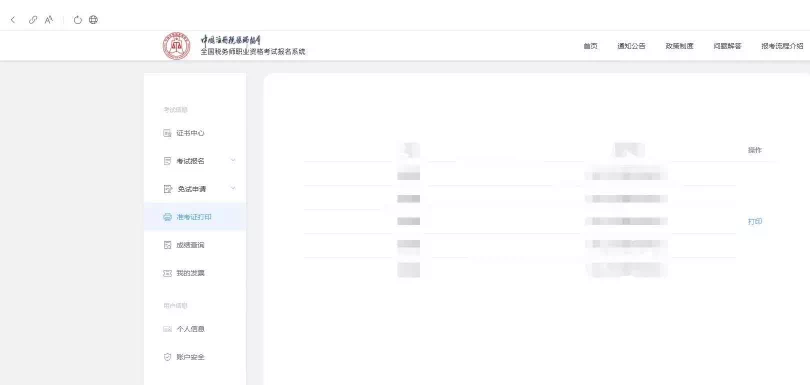
Task: Click the printer icon beside 准考证打印
Action: coord(167,218)
